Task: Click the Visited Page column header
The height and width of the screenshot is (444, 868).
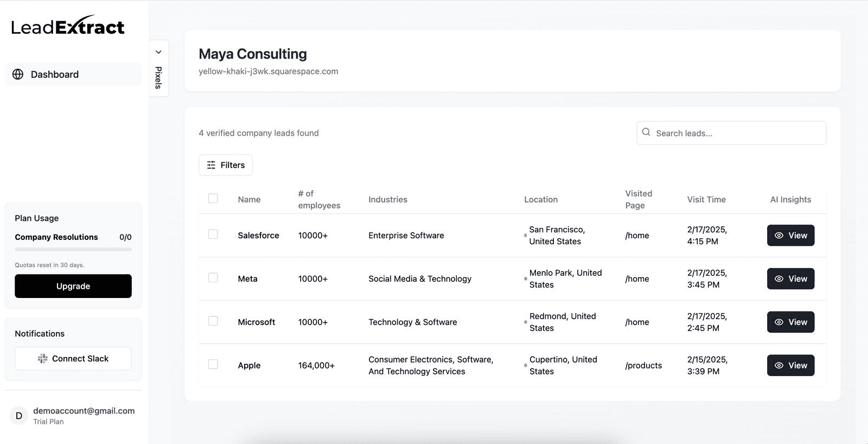Action: (639, 200)
